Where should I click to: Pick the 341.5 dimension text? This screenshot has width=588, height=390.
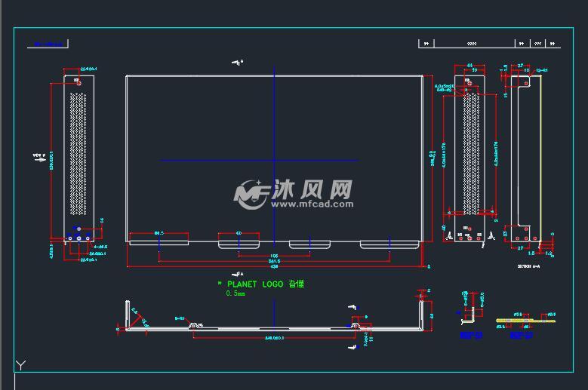274,261
